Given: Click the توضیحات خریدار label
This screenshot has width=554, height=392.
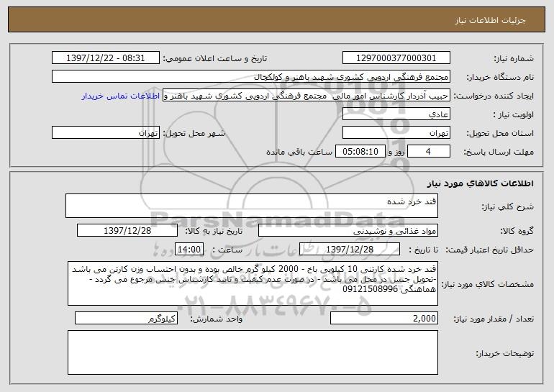Looking at the screenshot, I should [505, 353].
